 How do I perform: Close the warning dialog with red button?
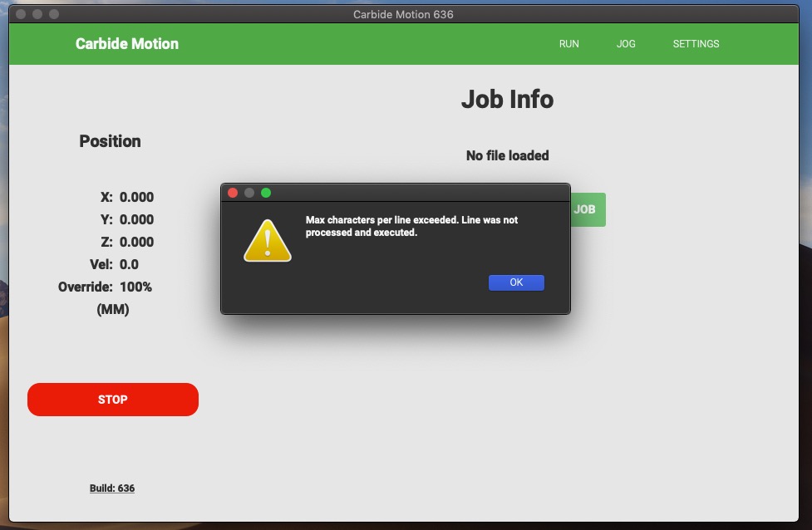233,193
